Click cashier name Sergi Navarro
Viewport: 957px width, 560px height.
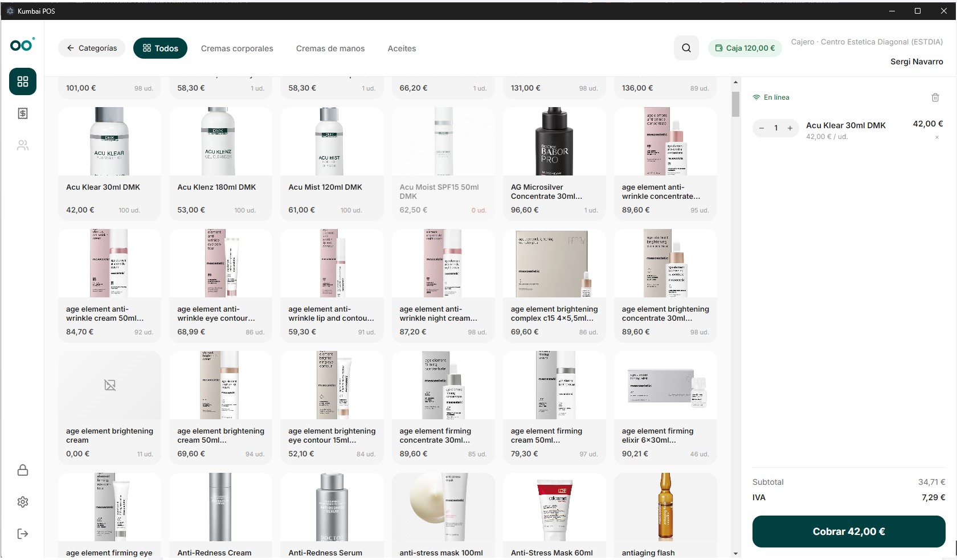[x=917, y=62]
